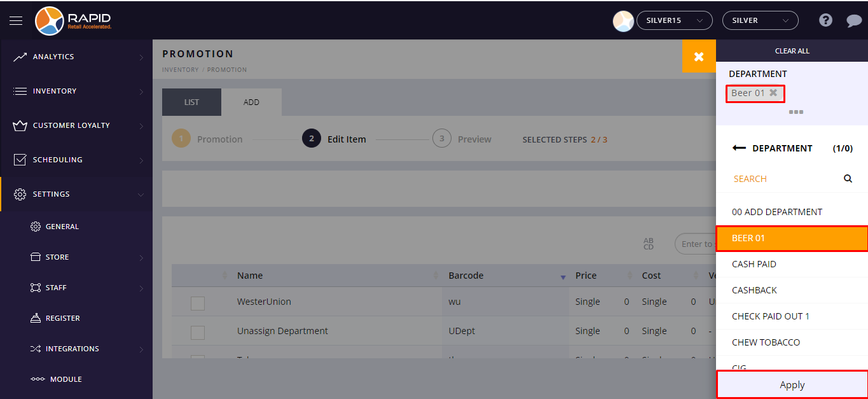Tick the Unassign Department row checkbox
Image resolution: width=868 pixels, height=399 pixels.
198,332
